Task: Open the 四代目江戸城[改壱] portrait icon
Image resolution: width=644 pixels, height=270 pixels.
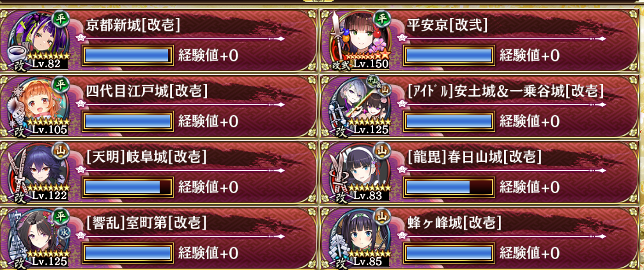Action: coord(38,106)
